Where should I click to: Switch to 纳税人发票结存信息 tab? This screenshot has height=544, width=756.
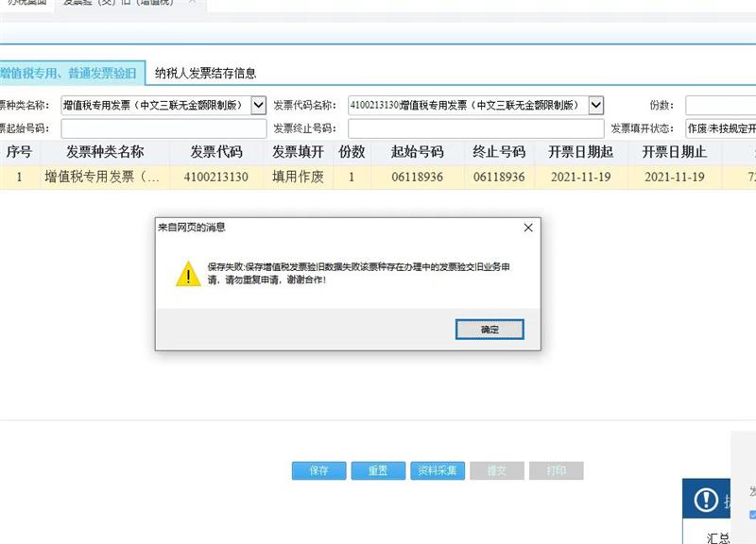(x=205, y=73)
